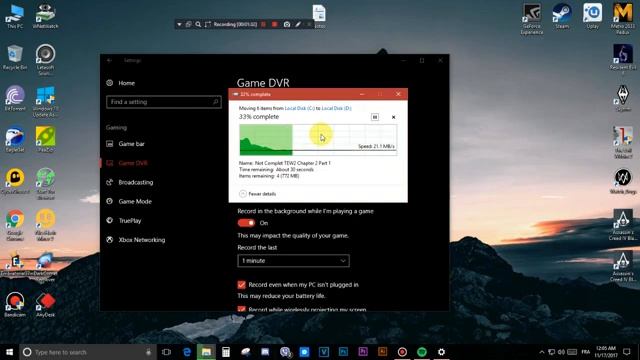Launch Google Chrome desktop shortcut

click(15, 224)
